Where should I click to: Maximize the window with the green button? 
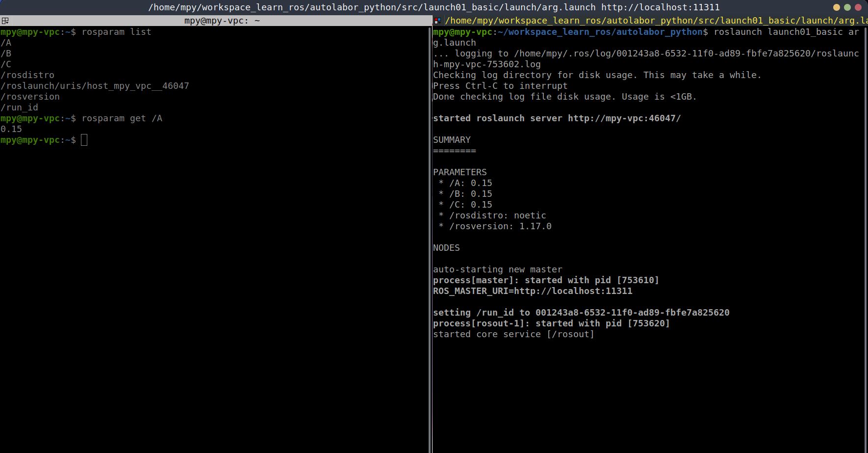pos(847,7)
